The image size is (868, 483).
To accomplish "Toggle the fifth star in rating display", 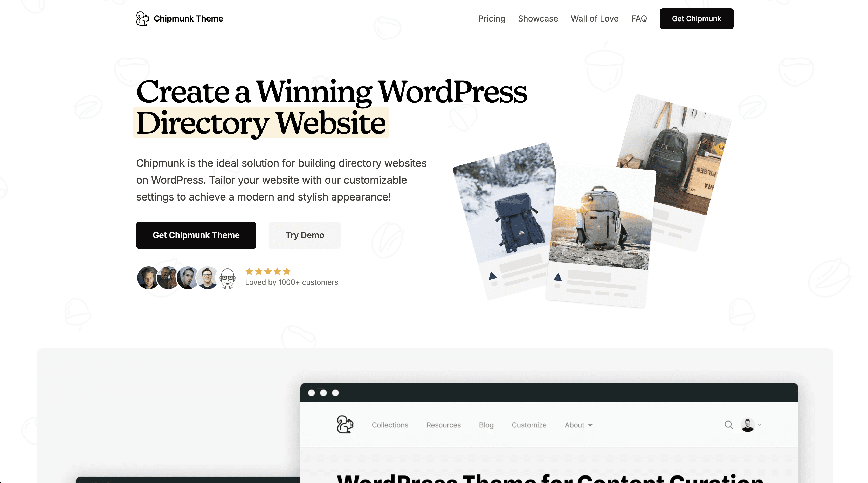I will (x=287, y=271).
